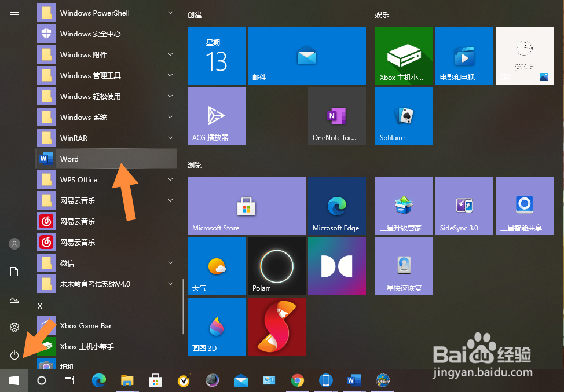Open the Mail app on taskbar
This screenshot has height=392, width=564.
[x=241, y=380]
